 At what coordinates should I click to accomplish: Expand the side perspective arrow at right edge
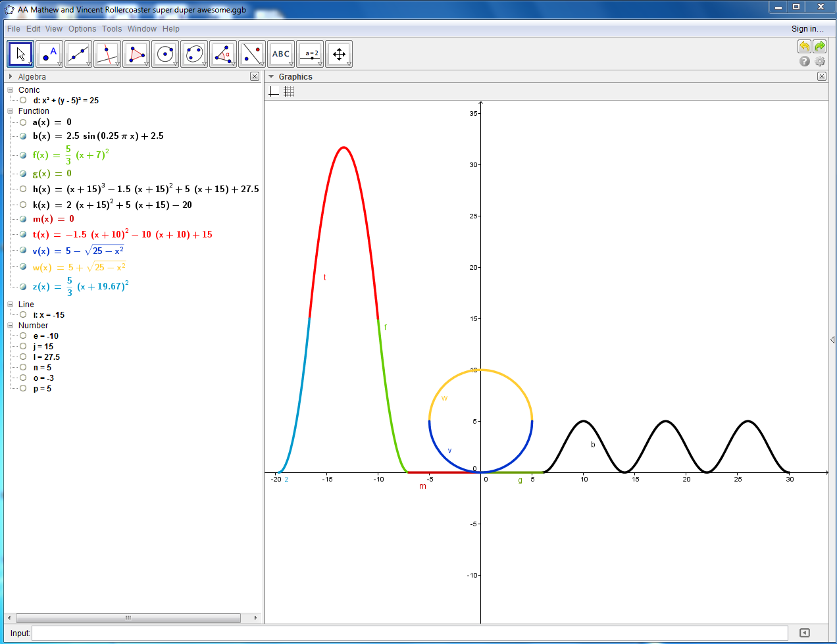[x=832, y=339]
